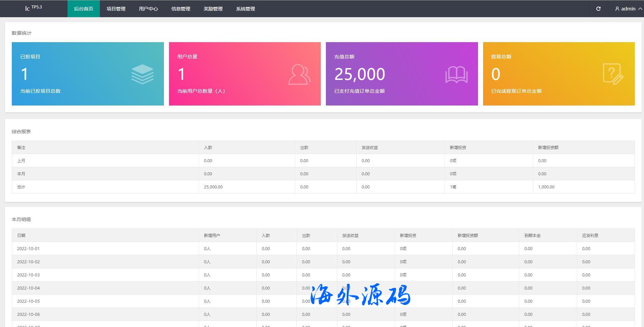644x327 pixels.
Task: Click the refresh icon in top bar
Action: tap(598, 9)
